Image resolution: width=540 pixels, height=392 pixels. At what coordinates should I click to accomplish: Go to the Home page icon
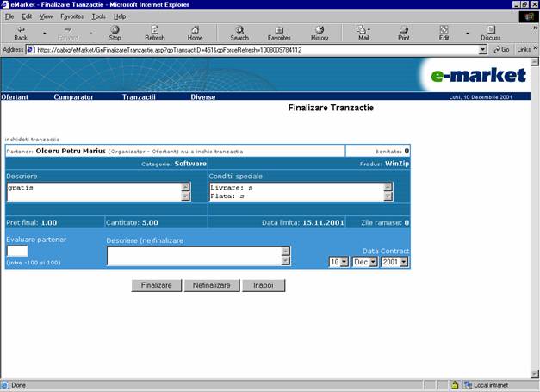point(196,33)
